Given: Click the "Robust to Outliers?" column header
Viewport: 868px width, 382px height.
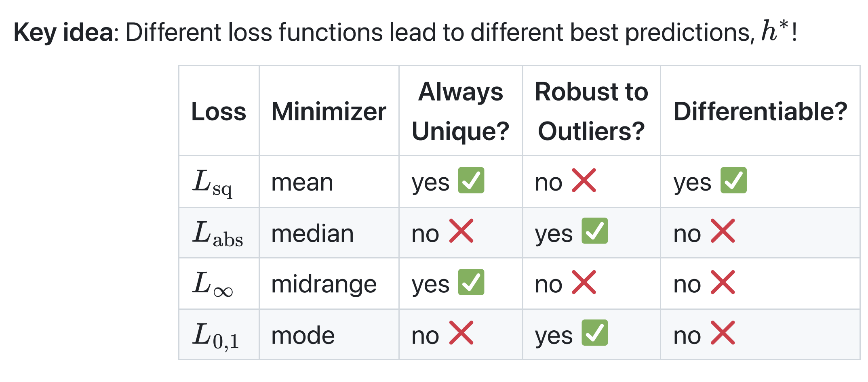Looking at the screenshot, I should [x=591, y=111].
